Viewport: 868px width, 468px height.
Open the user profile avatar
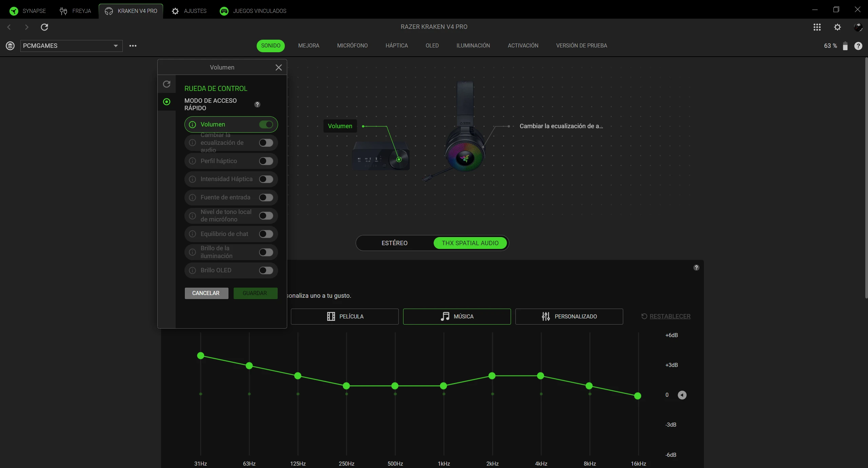(858, 27)
